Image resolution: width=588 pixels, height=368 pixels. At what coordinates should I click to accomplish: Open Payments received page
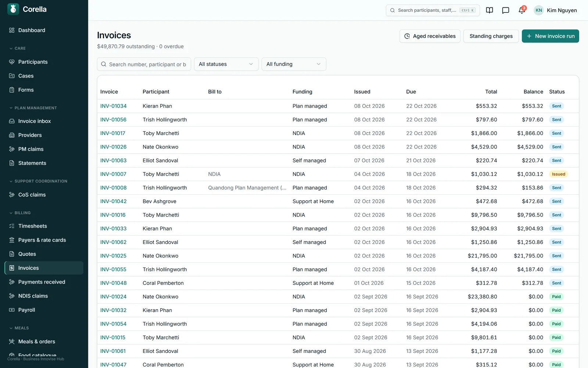pyautogui.click(x=44, y=282)
